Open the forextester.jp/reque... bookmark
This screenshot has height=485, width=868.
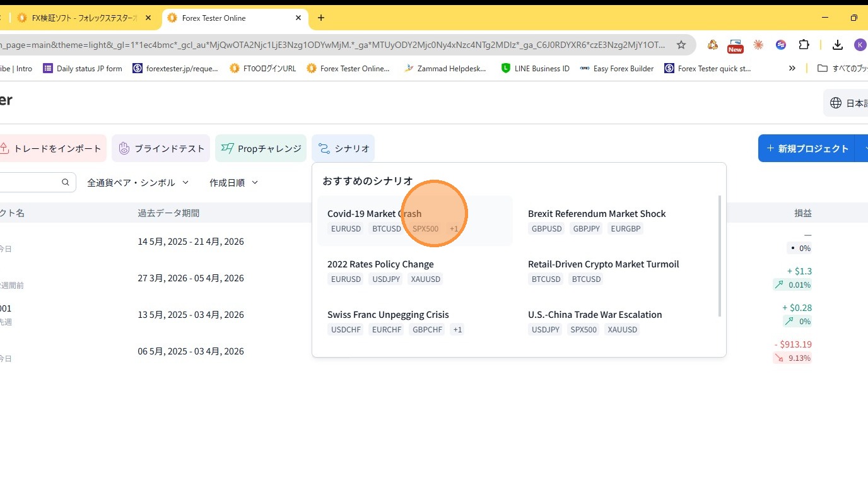point(175,68)
